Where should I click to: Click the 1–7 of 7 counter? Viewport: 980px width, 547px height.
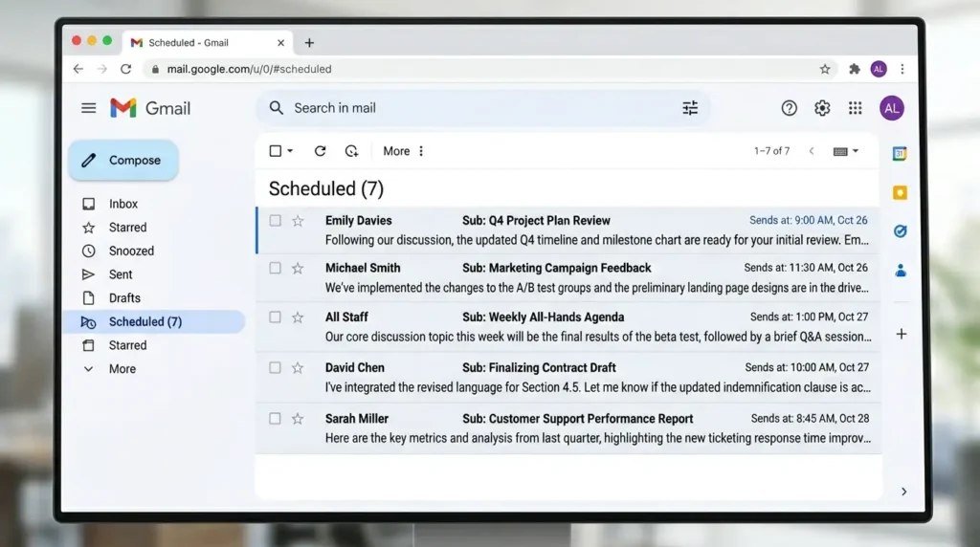pyautogui.click(x=772, y=151)
